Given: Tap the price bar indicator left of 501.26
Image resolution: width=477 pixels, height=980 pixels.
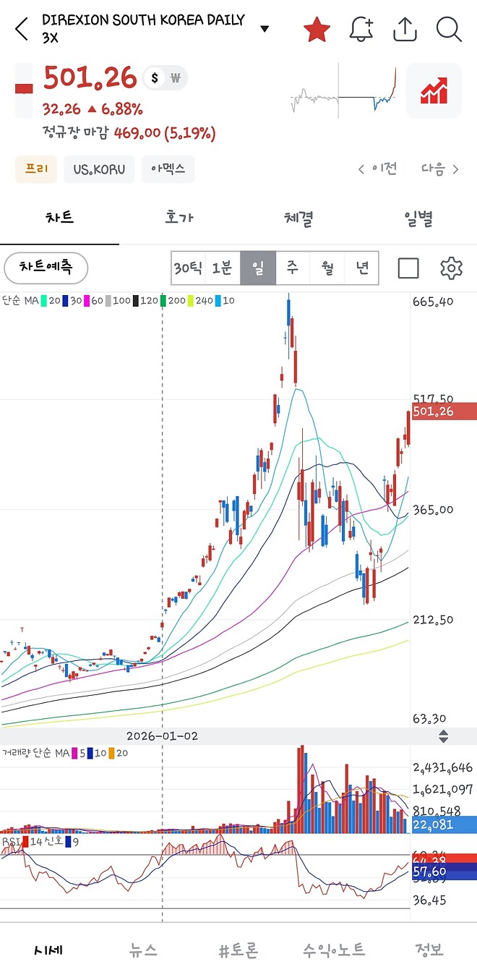Looking at the screenshot, I should click(x=24, y=90).
